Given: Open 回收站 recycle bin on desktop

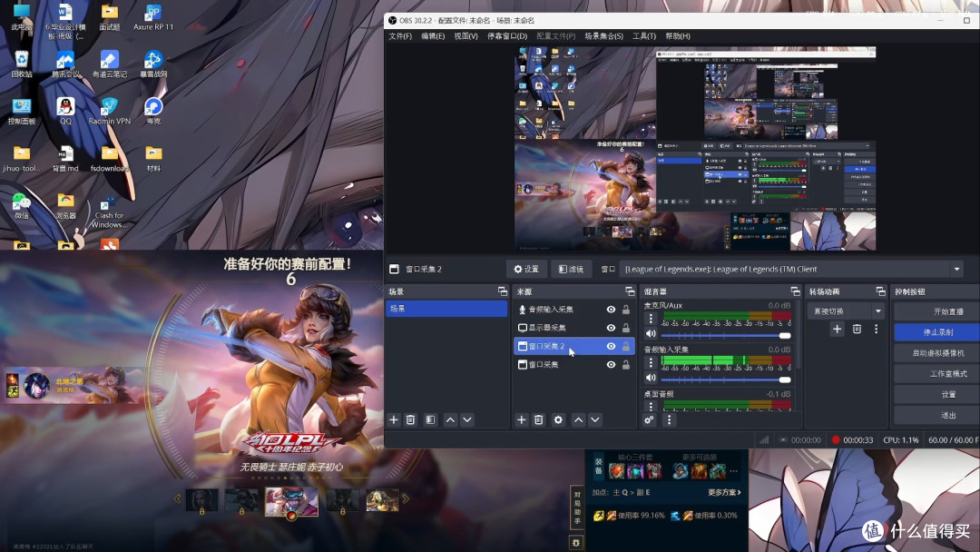Looking at the screenshot, I should click(x=21, y=64).
